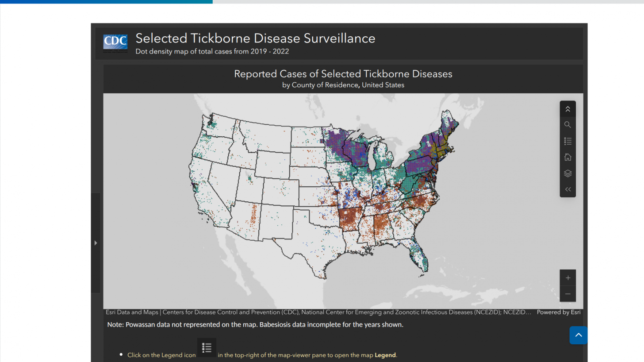
Task: Click the CDC logo
Action: [115, 42]
